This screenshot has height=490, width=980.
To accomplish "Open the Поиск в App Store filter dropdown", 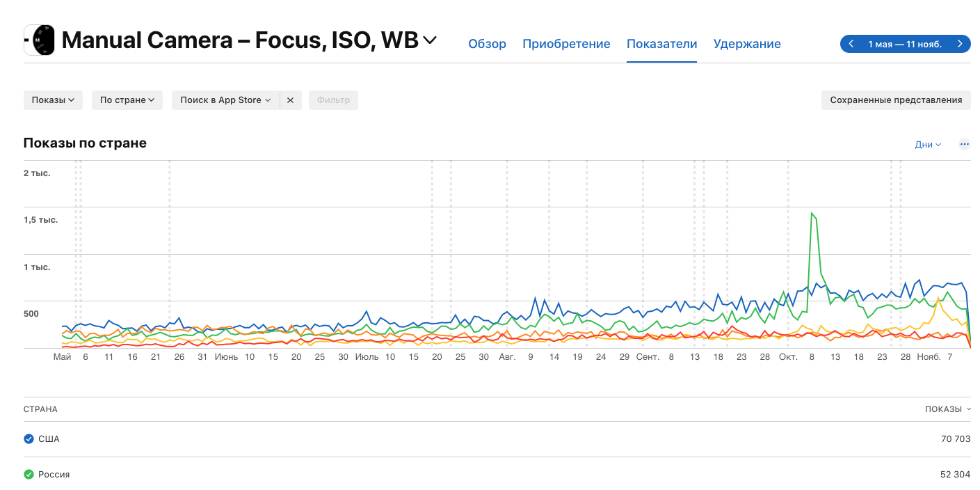I will click(x=225, y=100).
